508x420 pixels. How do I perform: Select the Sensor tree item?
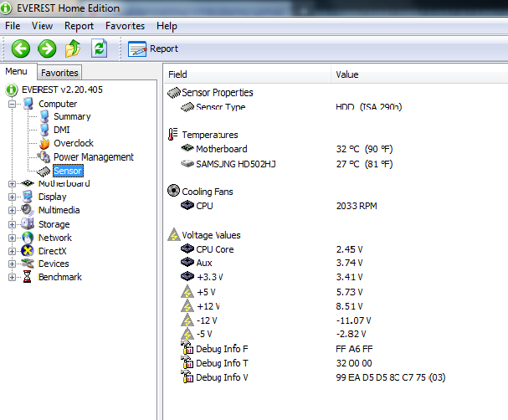tap(68, 171)
